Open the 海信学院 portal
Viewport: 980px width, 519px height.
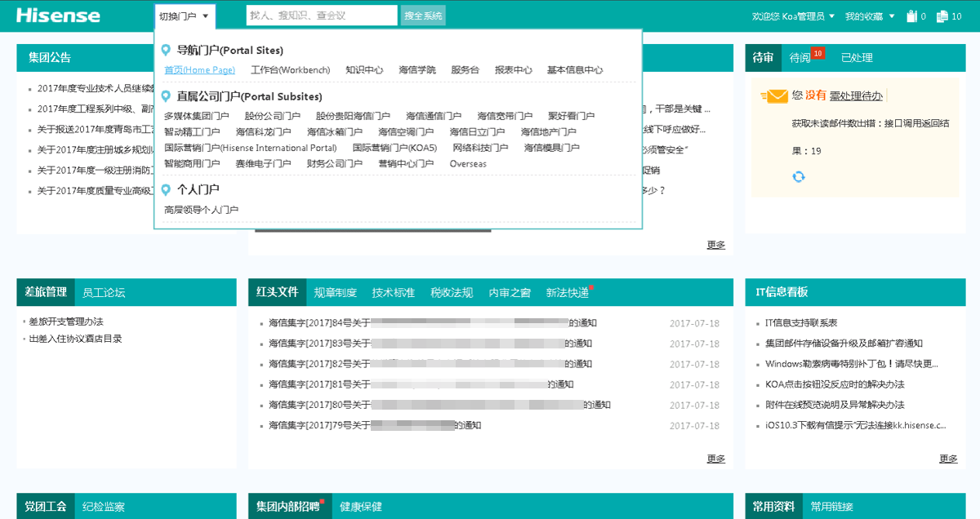point(417,70)
